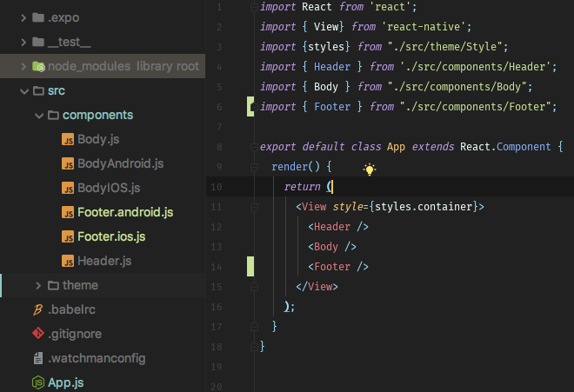Collapse the components folder chevron
574x392 pixels.
[39, 116]
